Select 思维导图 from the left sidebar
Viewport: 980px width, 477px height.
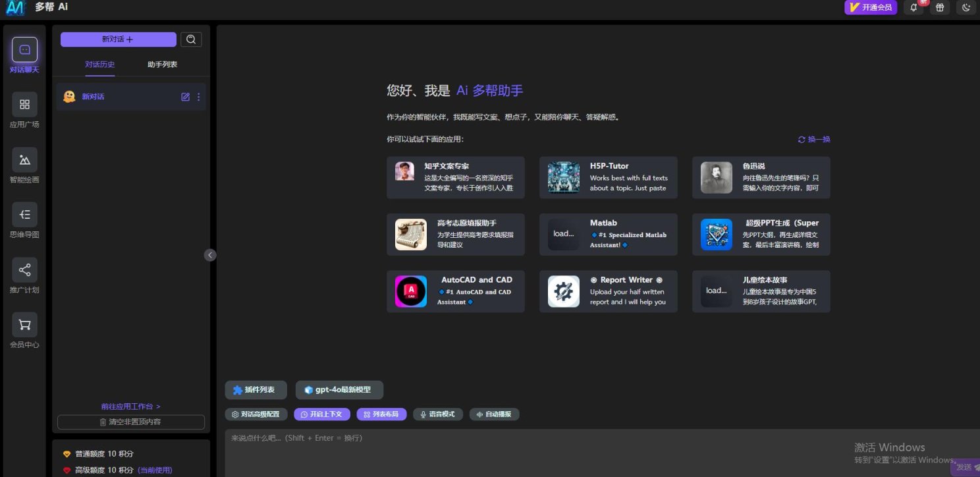click(24, 221)
